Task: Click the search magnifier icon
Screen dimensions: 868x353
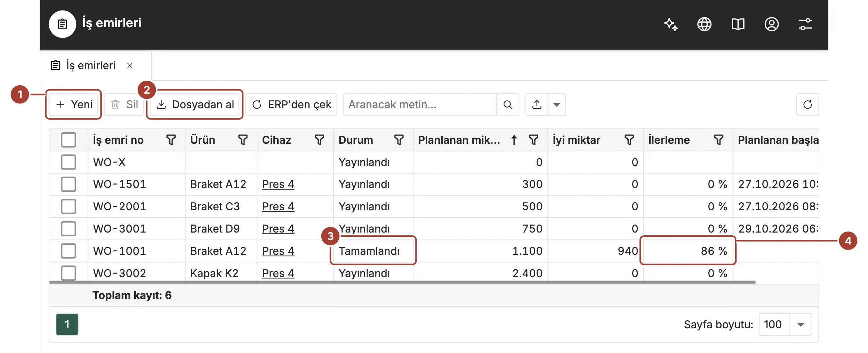Action: [x=508, y=104]
